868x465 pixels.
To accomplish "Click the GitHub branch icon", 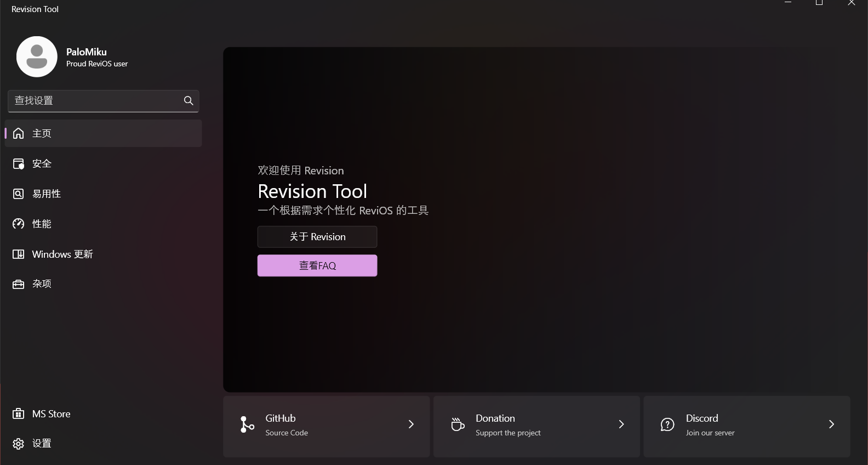I will 247,424.
